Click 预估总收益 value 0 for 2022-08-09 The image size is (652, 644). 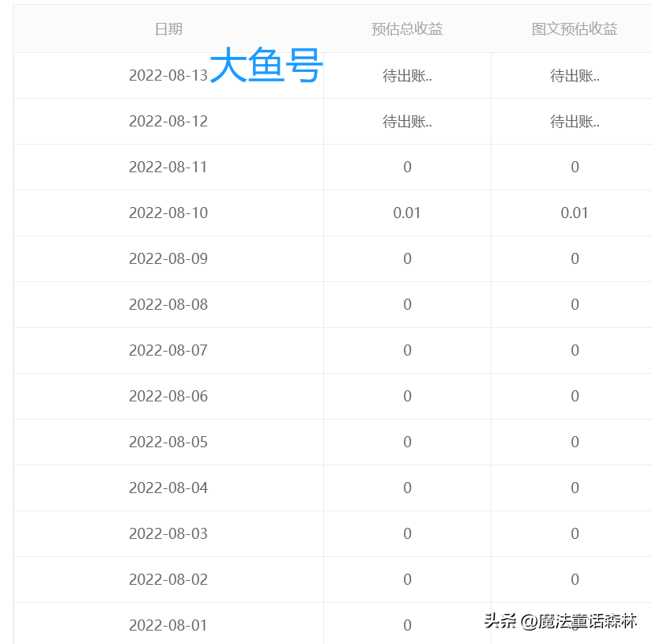407,258
